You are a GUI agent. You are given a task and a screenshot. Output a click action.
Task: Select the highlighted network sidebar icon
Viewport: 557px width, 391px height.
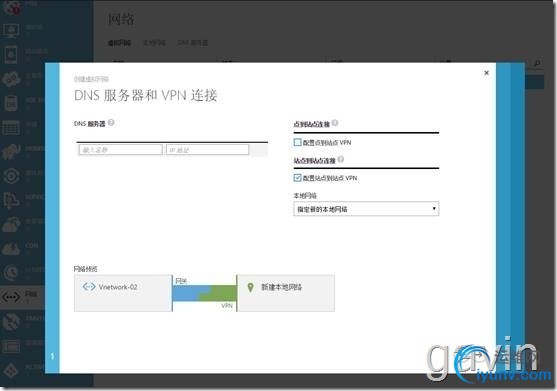click(x=11, y=297)
